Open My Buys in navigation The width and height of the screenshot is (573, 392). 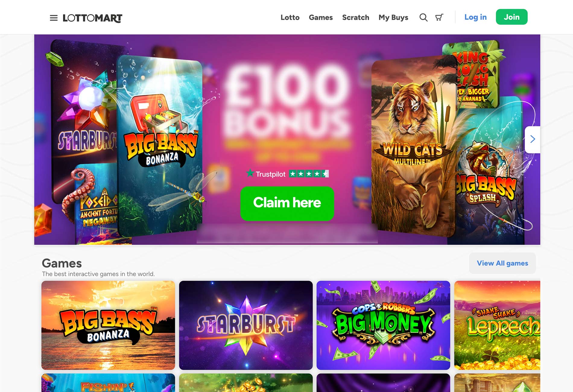pyautogui.click(x=393, y=17)
